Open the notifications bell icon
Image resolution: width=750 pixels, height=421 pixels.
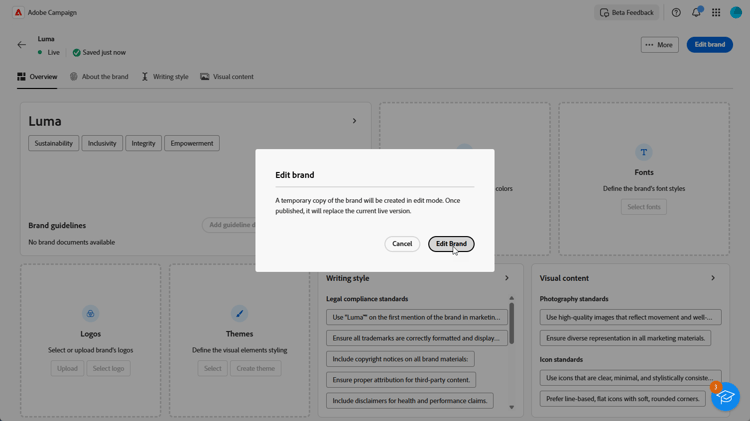(x=696, y=12)
